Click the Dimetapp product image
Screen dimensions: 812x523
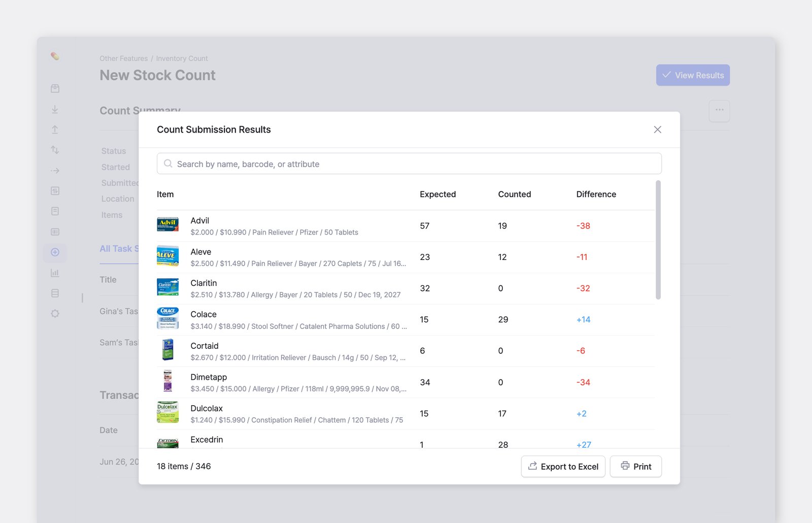pos(167,382)
